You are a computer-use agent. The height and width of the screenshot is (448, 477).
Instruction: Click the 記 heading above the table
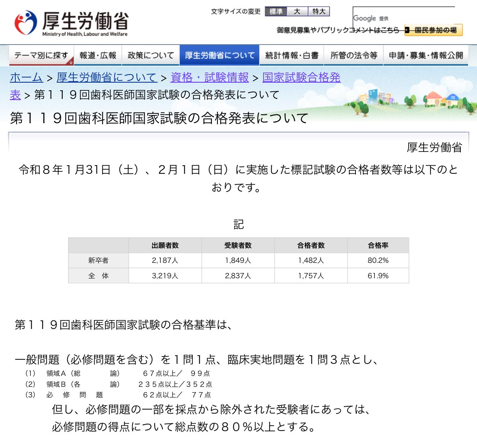(238, 225)
